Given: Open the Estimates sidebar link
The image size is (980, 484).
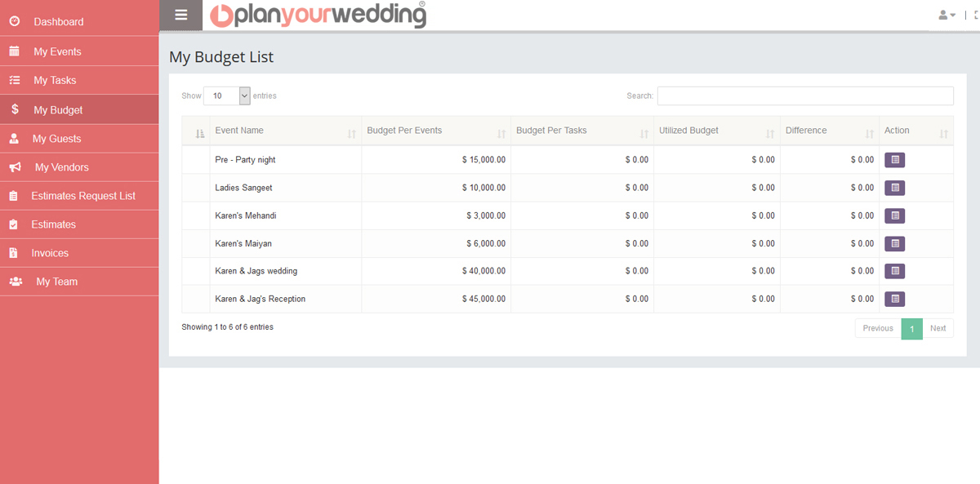Looking at the screenshot, I should [79, 224].
